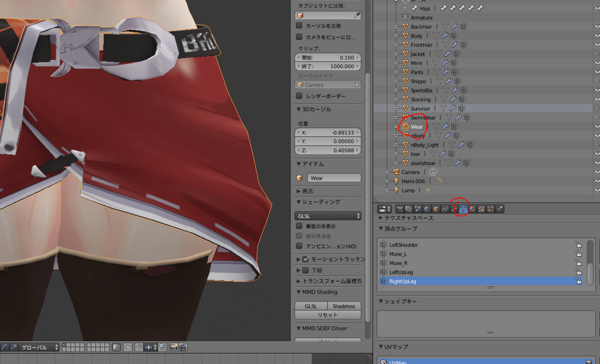Open the Material properties tab sphere icon
Image resolution: width=600 pixels, height=364 pixels.
472,209
